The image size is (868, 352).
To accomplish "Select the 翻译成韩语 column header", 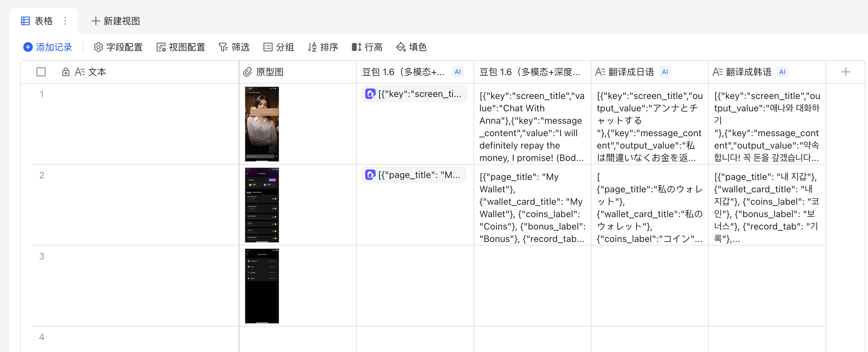I will [767, 72].
